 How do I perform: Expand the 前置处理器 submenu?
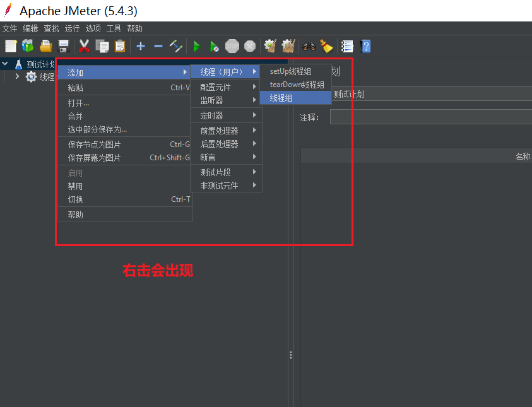click(227, 131)
